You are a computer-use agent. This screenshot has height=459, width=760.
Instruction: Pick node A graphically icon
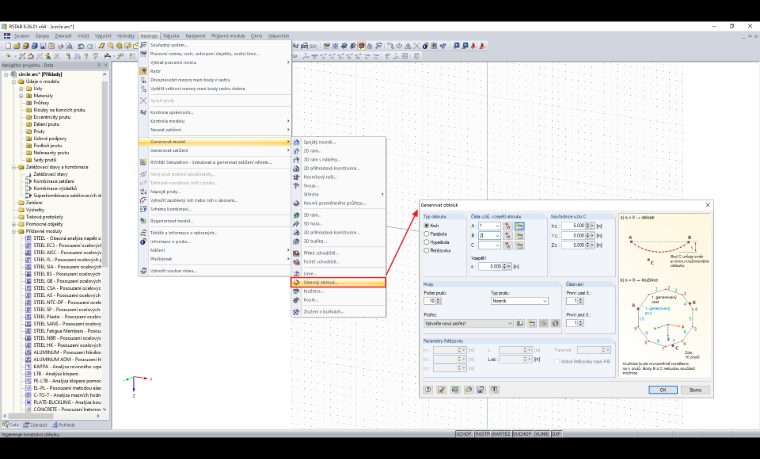coord(507,226)
